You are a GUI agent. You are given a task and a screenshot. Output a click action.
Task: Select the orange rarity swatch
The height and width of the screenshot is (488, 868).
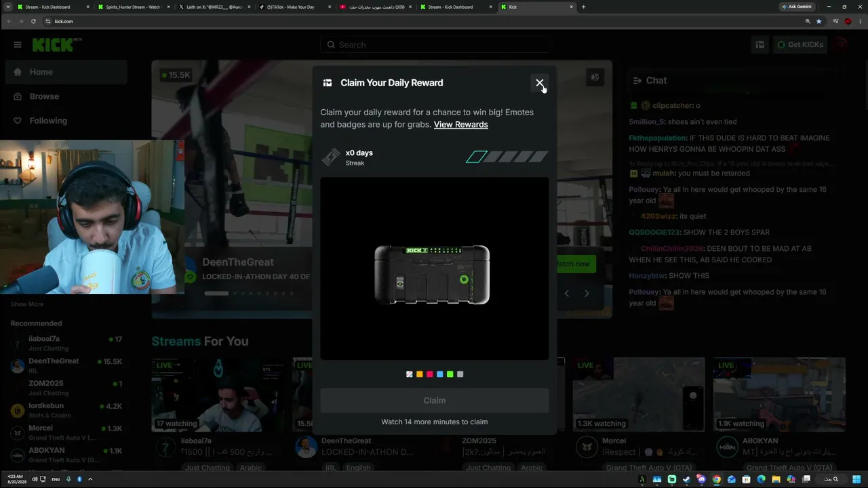420,374
